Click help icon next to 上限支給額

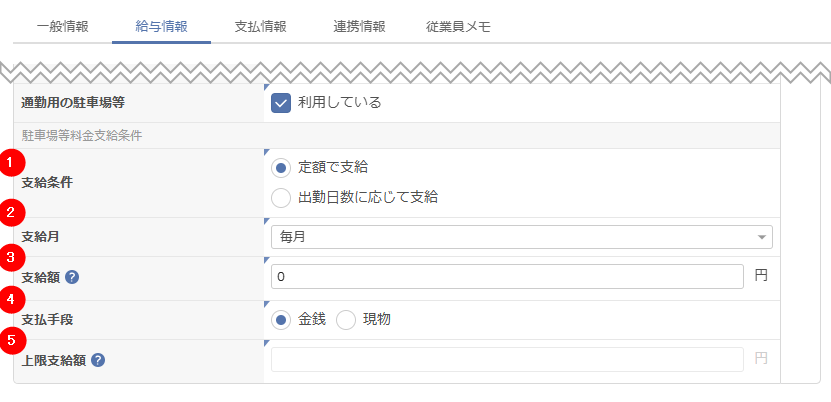tap(98, 360)
